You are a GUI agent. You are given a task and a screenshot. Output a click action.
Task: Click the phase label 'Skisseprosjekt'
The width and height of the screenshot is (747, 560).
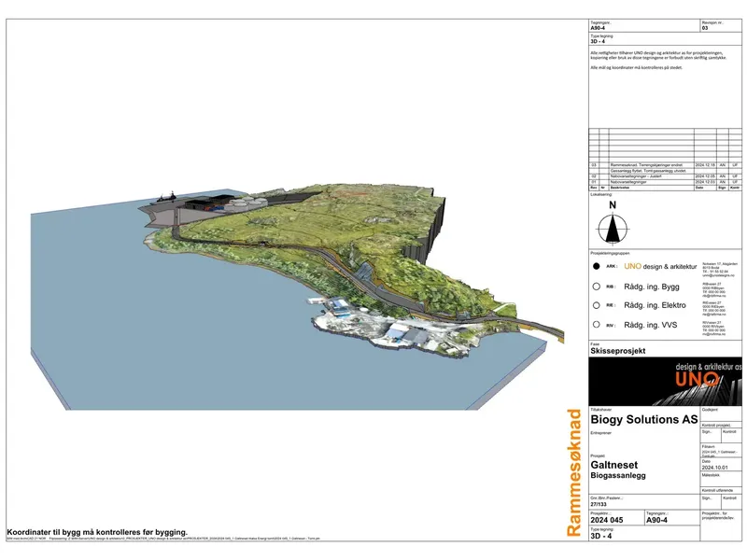(618, 351)
